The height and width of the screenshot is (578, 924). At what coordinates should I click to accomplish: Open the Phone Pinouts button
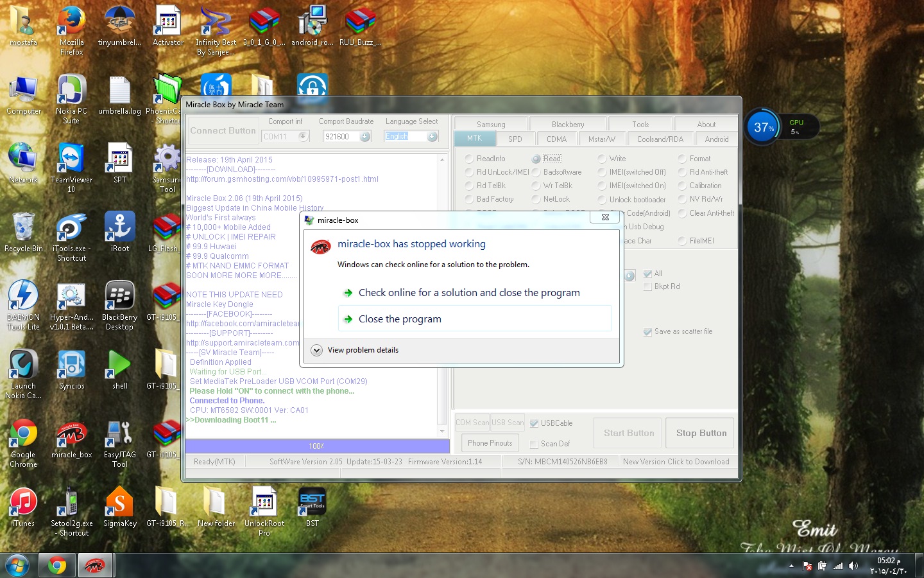490,443
